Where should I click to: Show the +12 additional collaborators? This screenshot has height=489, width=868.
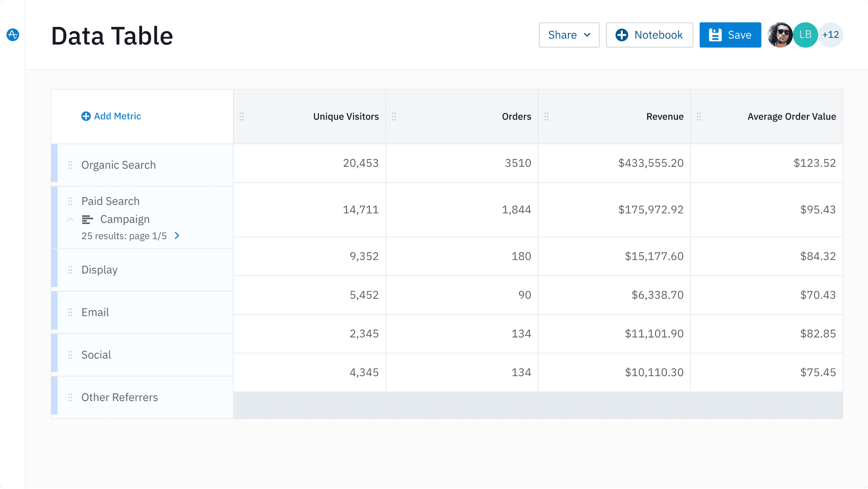click(x=831, y=35)
